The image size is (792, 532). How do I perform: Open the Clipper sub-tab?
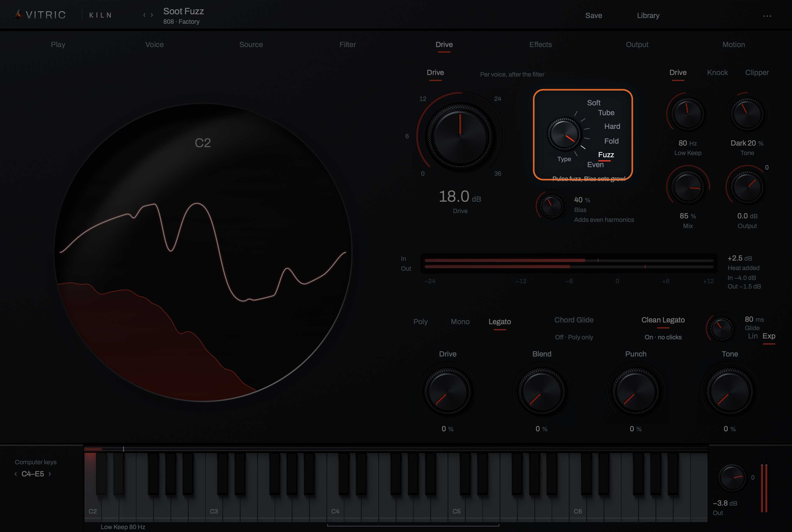(757, 73)
